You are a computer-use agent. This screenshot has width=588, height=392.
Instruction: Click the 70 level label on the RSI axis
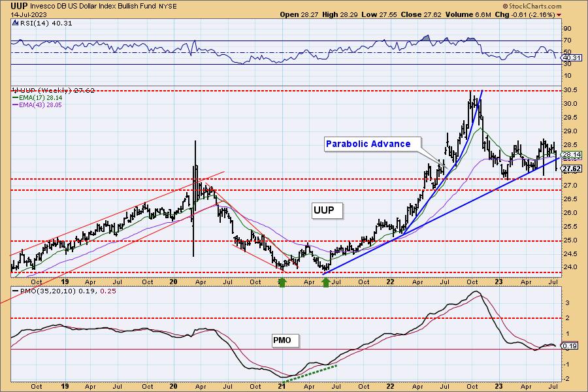(567, 40)
